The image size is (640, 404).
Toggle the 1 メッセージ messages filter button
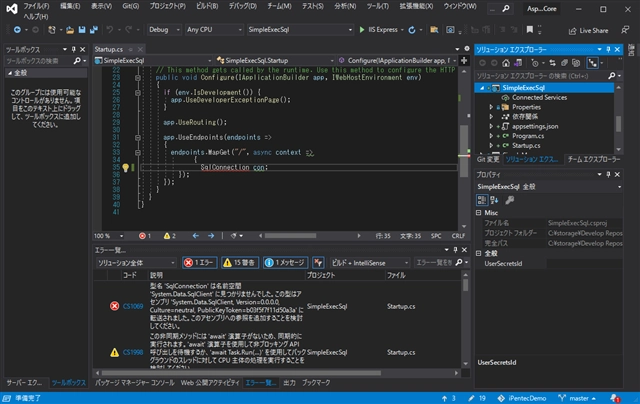285,263
